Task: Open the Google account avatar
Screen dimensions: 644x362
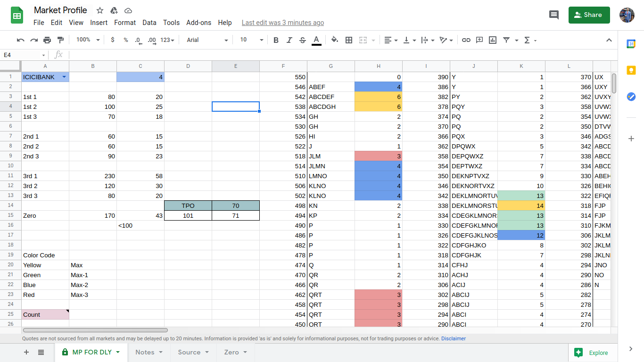Action: tap(627, 15)
